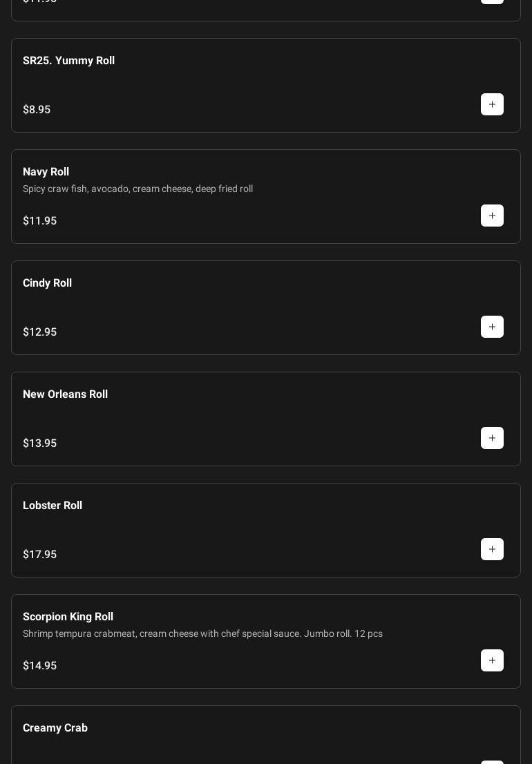Tap plus icon for Scorpion King Roll
The width and height of the screenshot is (532, 764).
click(492, 660)
